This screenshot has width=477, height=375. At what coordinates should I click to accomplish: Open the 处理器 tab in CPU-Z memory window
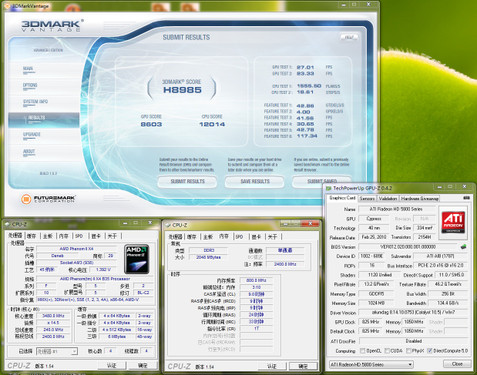point(175,237)
